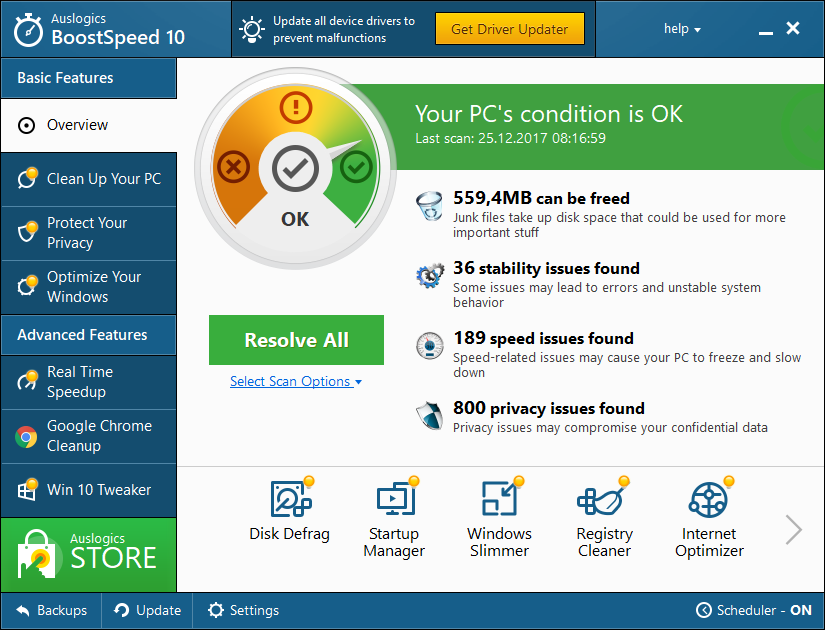The width and height of the screenshot is (825, 630).
Task: Click the speed issues gauge icon
Action: [429, 346]
